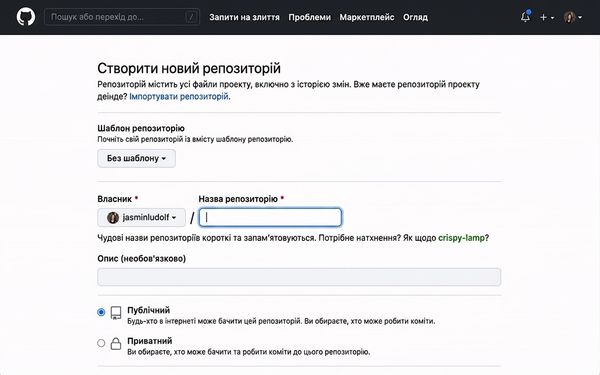Click the heading "Створити новий репозиторій"
The height and width of the screenshot is (375, 600).
[x=189, y=68]
